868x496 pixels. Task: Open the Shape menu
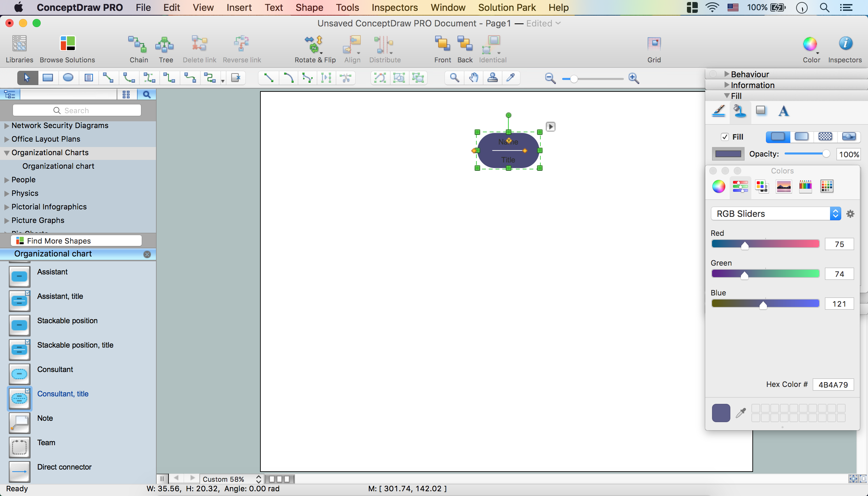tap(307, 7)
